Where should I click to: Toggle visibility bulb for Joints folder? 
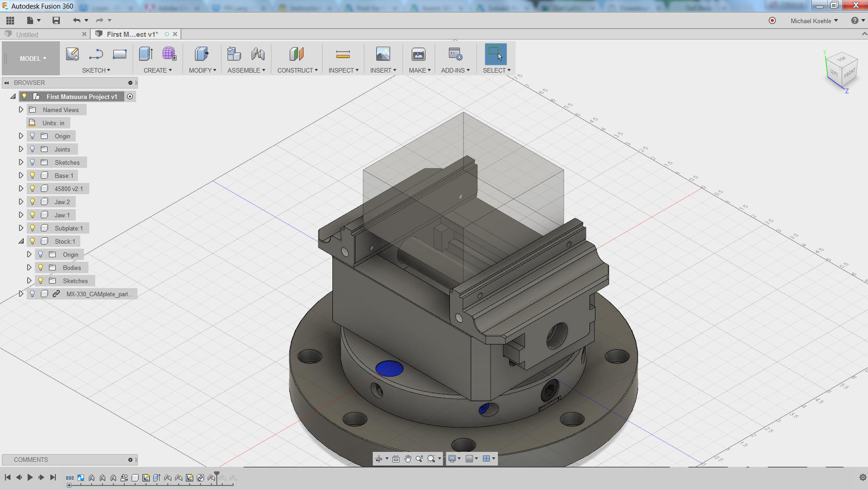[x=32, y=149]
